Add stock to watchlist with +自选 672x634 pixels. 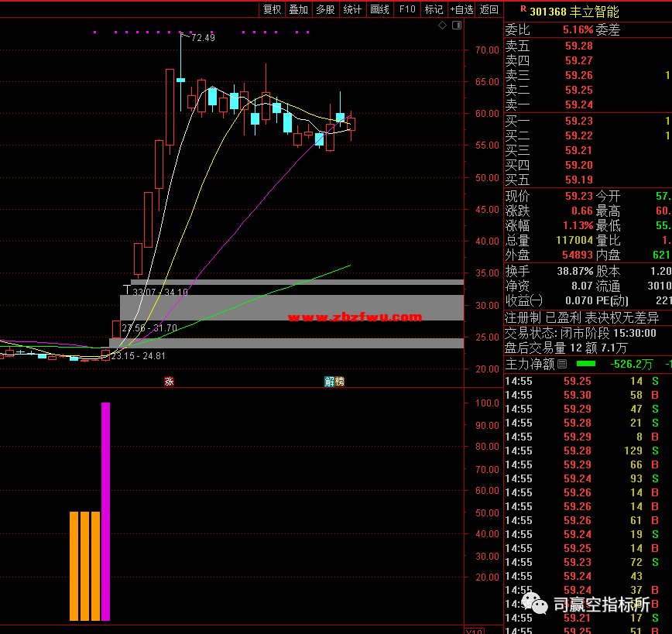tap(461, 9)
